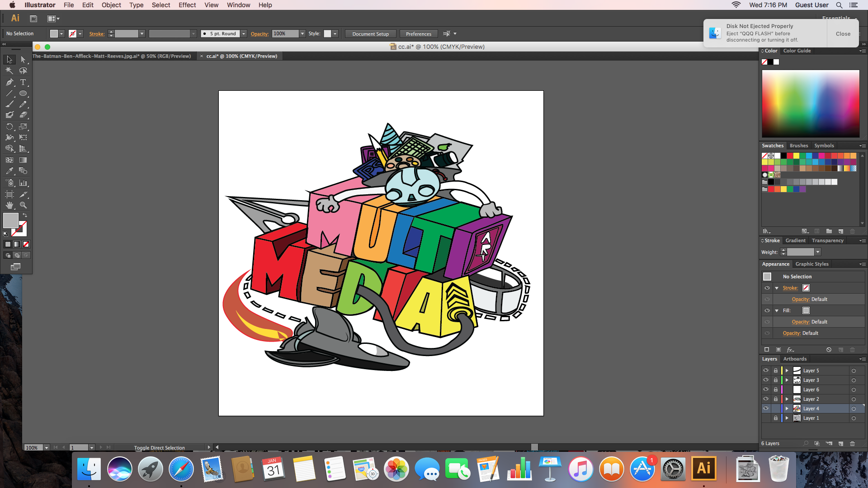Select the Eyedropper tool
The image size is (868, 488).
[9, 171]
